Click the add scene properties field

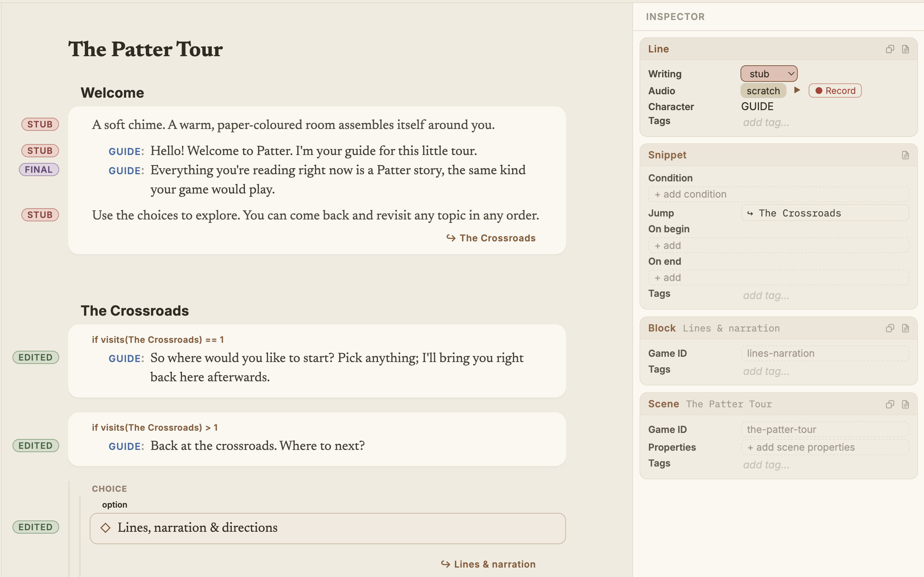pyautogui.click(x=825, y=447)
